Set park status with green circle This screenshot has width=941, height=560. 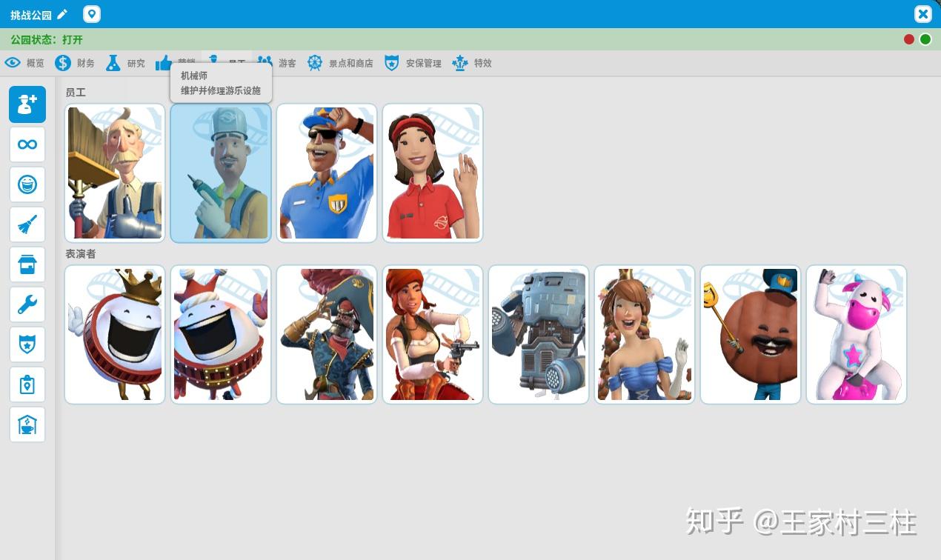click(925, 39)
